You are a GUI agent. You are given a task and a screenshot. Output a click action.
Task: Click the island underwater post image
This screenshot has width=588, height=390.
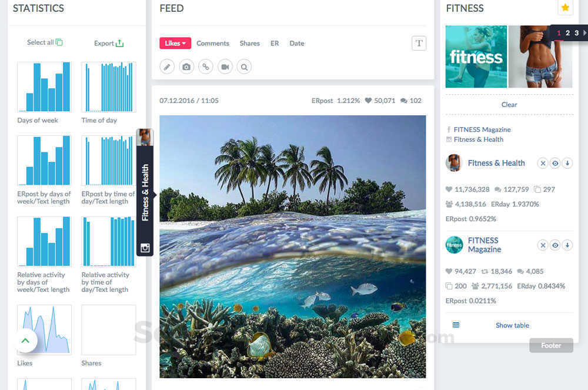[x=292, y=246]
